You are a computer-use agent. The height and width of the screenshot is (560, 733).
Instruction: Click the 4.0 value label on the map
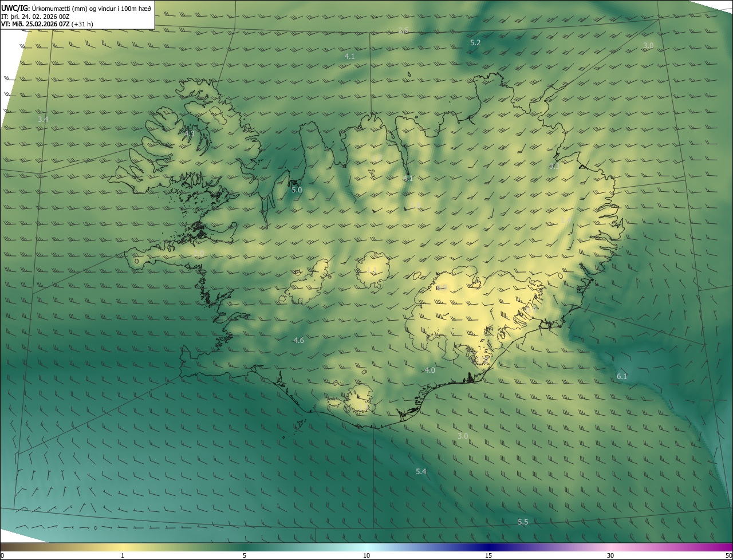(429, 370)
